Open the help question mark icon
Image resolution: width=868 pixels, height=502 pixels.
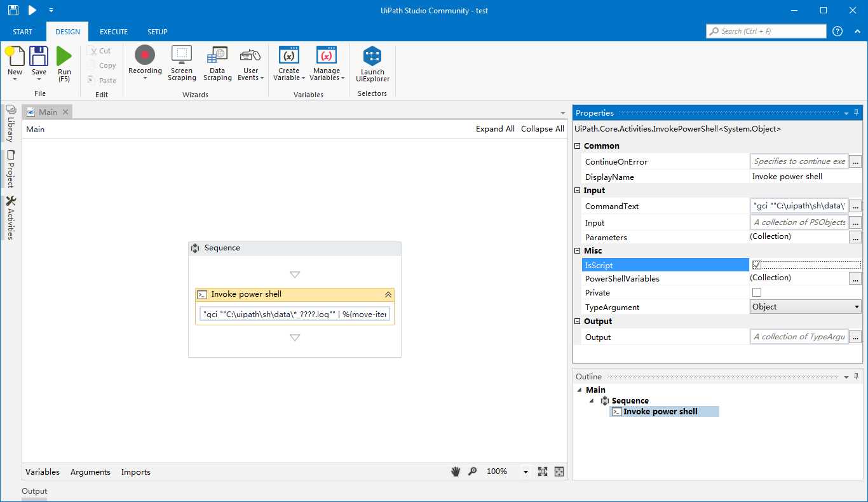coord(837,31)
